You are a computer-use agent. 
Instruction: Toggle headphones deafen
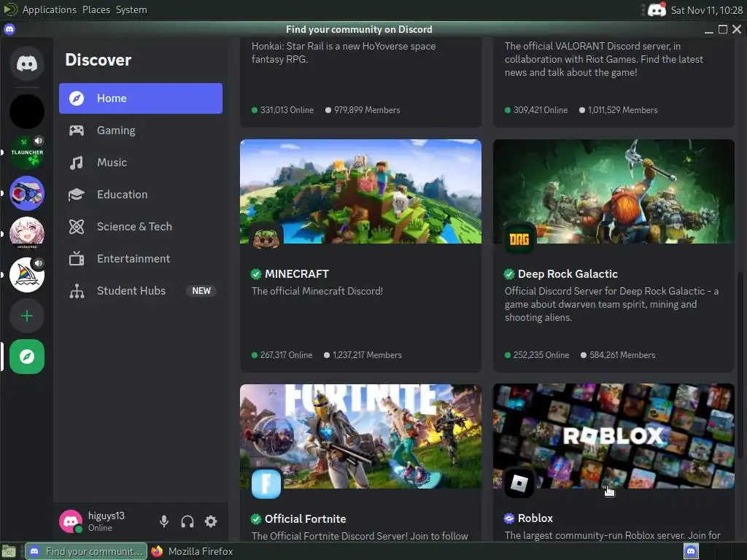187,521
